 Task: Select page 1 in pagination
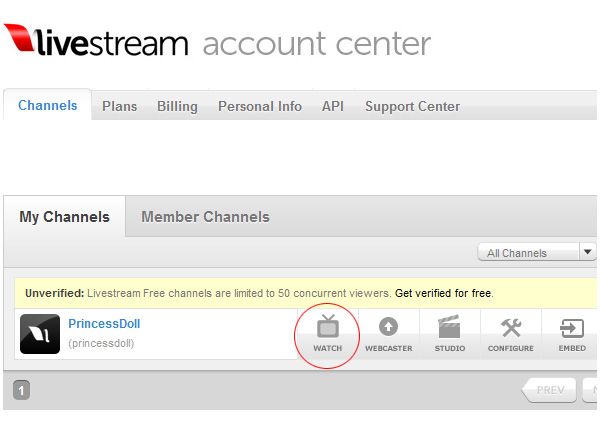pos(21,390)
